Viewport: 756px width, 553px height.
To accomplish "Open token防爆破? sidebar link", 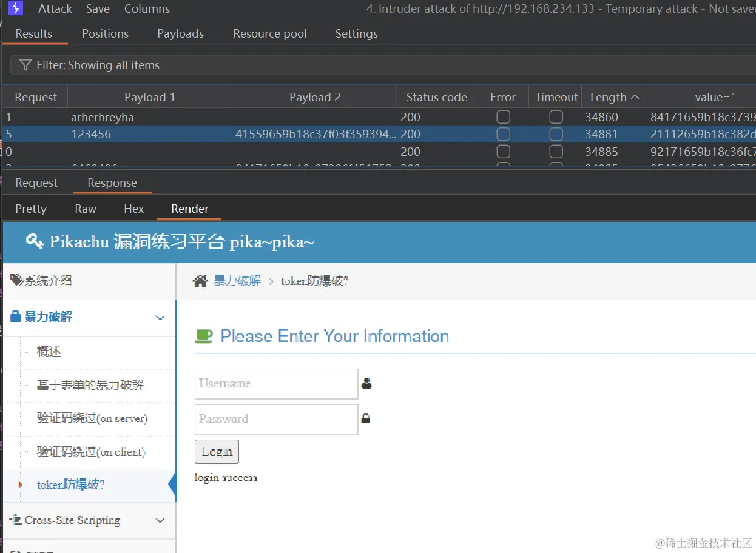I will pyautogui.click(x=71, y=484).
